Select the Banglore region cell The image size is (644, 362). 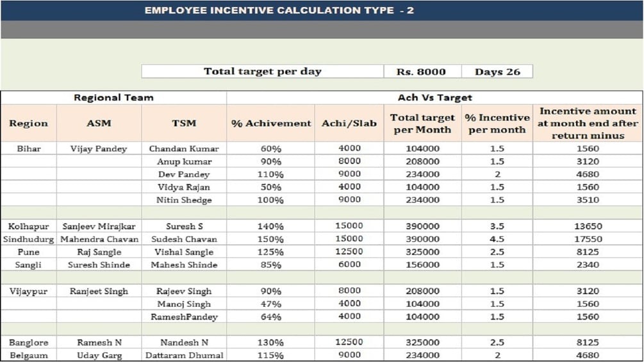pos(29,342)
